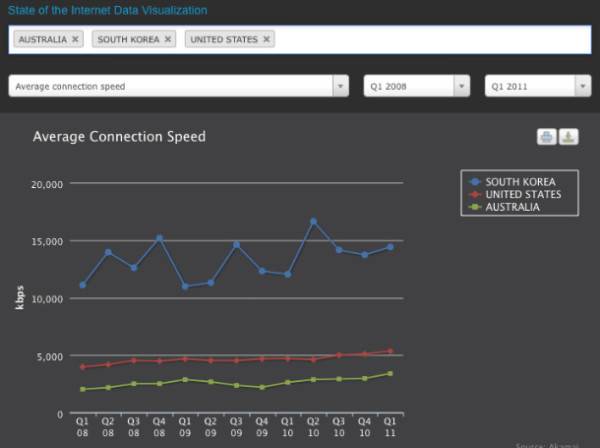This screenshot has height=448, width=600.
Task: Click United States data point at Q1 11
Action: click(x=390, y=350)
